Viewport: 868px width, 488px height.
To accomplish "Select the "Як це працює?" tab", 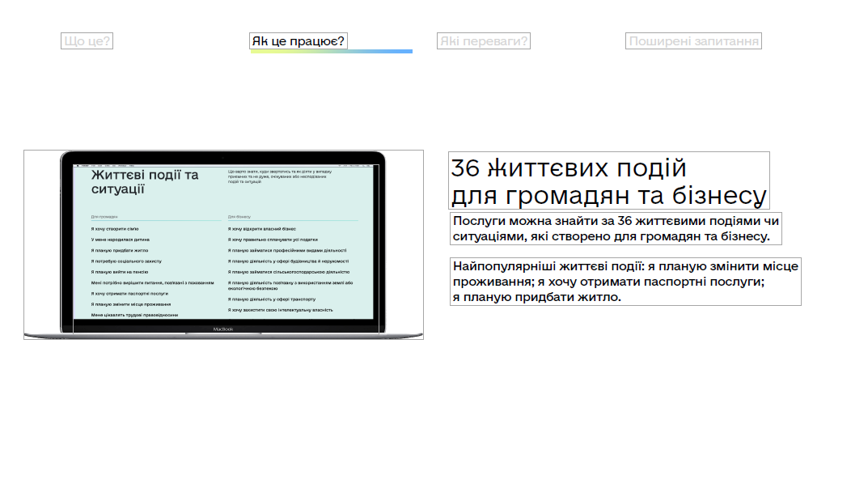I will (x=298, y=41).
